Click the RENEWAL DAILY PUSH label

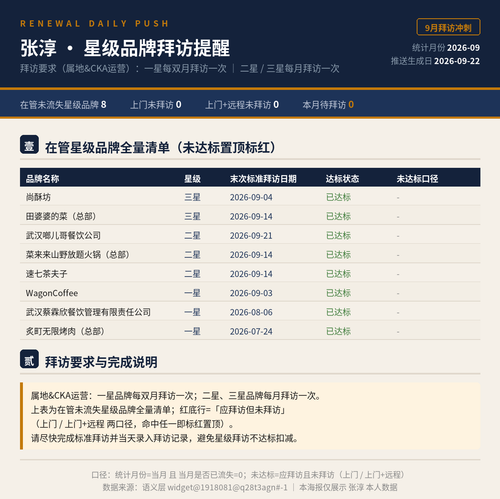95,24
